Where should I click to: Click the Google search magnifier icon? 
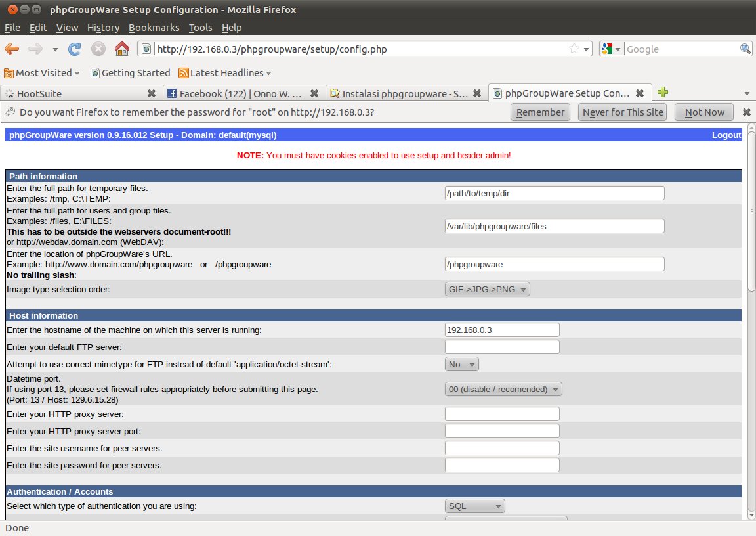745,49
